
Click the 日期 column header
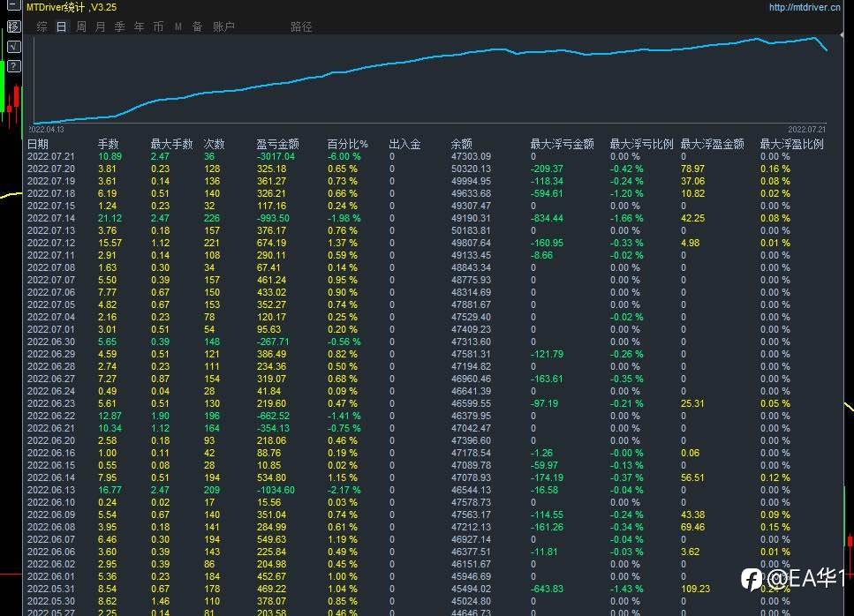[x=38, y=144]
